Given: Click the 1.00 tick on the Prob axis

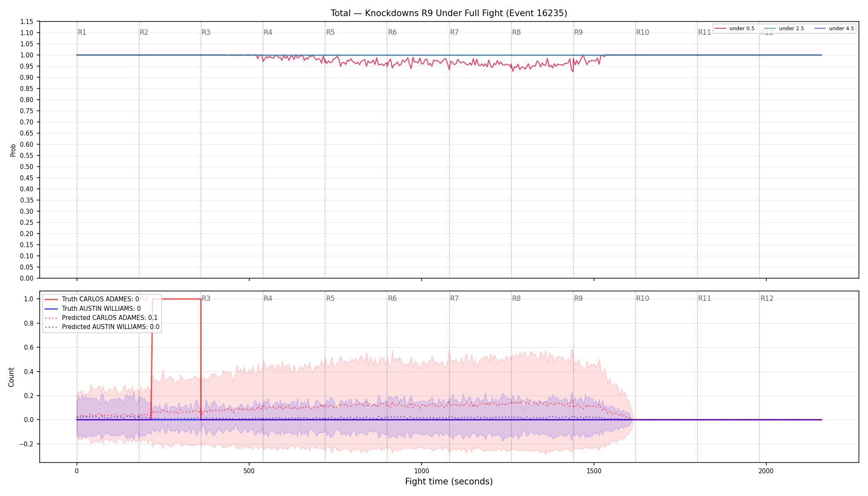Looking at the screenshot, I should coord(27,55).
